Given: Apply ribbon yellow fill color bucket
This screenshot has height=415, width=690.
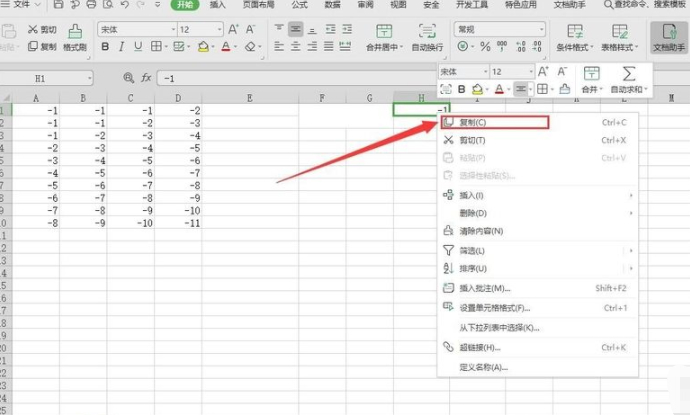Looking at the screenshot, I should pos(203,46).
